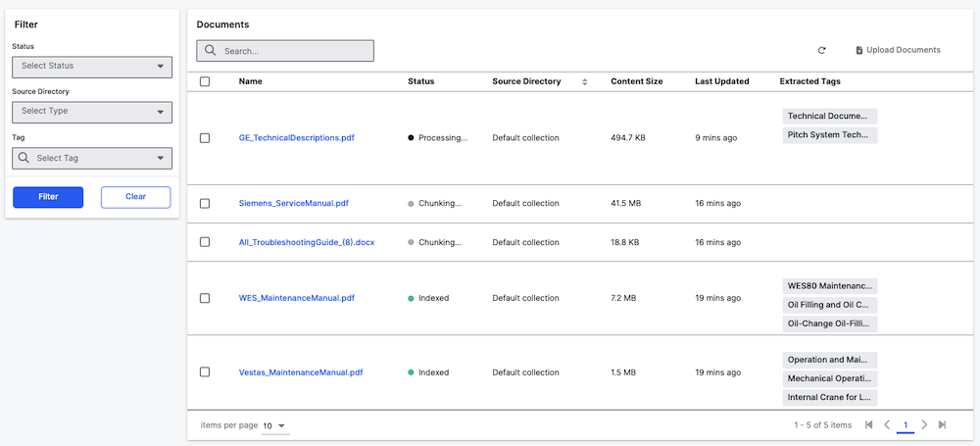Click the Clear button
This screenshot has height=446, width=980.
click(135, 197)
